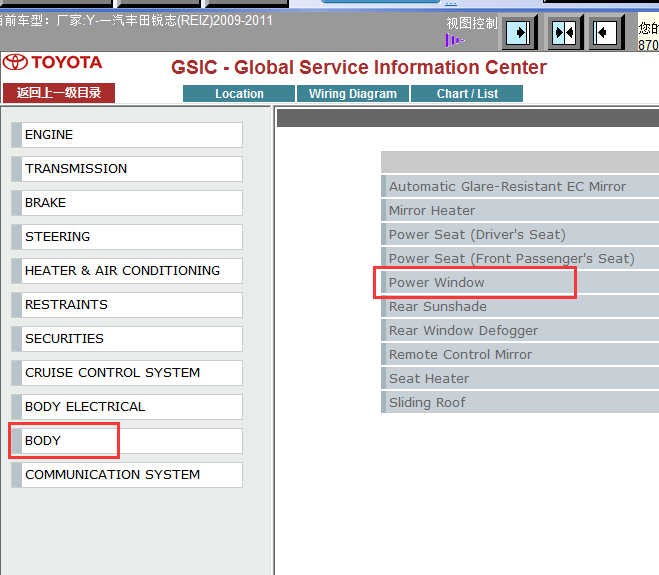Open Rear Window Defogger entry
659x575 pixels.
[520, 330]
